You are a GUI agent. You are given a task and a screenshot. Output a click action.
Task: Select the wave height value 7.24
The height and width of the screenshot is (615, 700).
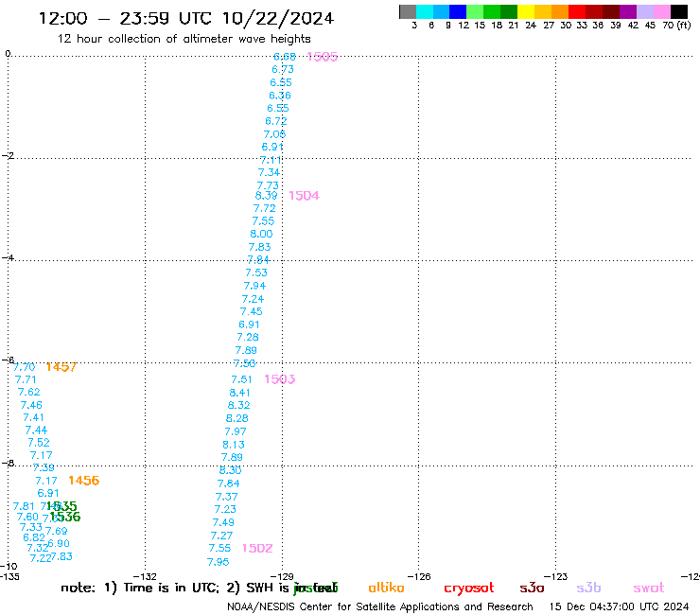pos(253,299)
